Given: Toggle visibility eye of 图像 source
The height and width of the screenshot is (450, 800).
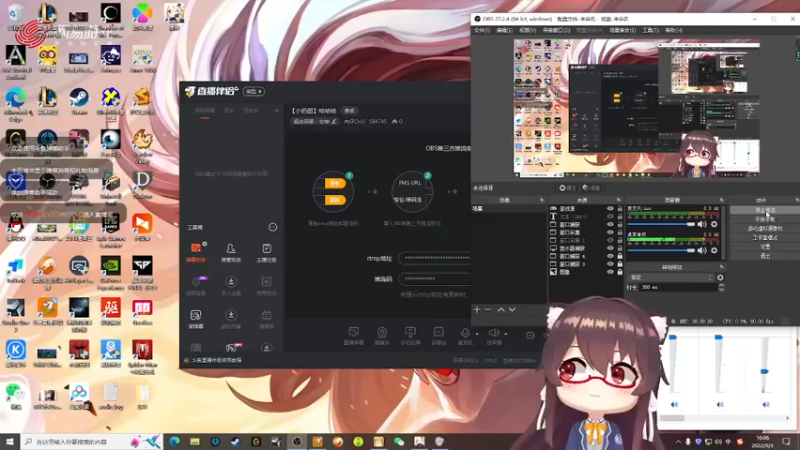Looking at the screenshot, I should [610, 272].
